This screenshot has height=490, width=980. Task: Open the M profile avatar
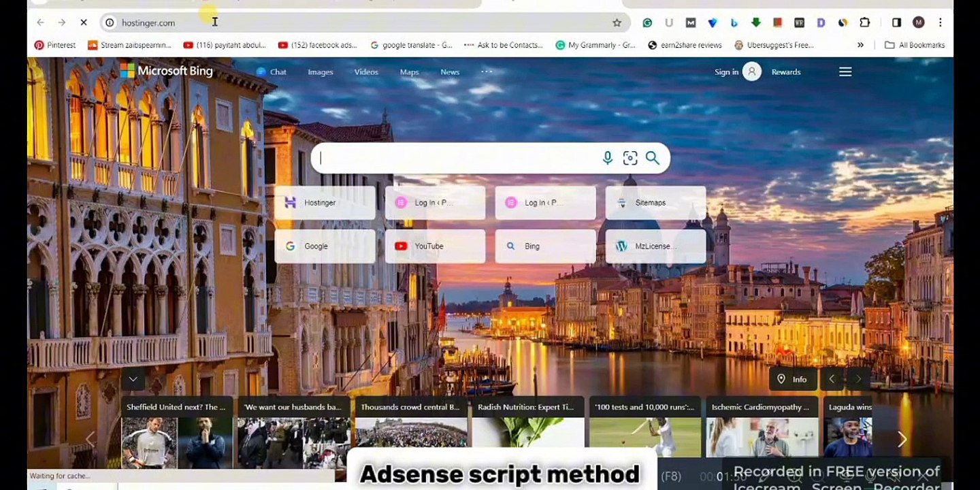(919, 22)
